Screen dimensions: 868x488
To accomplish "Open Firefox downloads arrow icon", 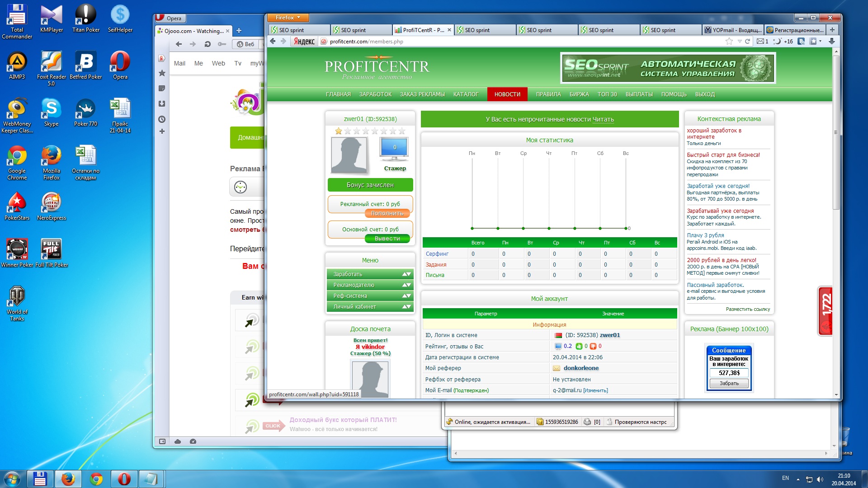I will click(831, 41).
